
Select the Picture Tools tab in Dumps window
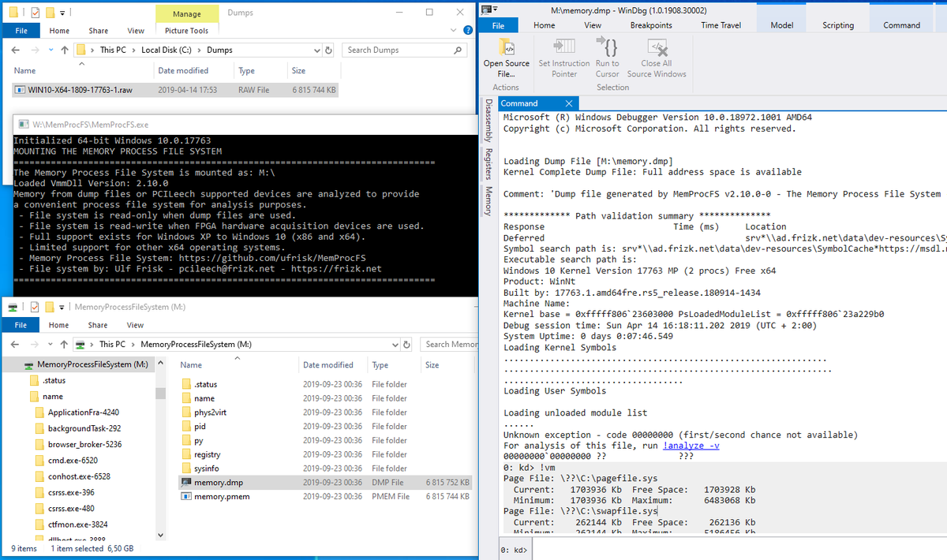click(x=187, y=31)
